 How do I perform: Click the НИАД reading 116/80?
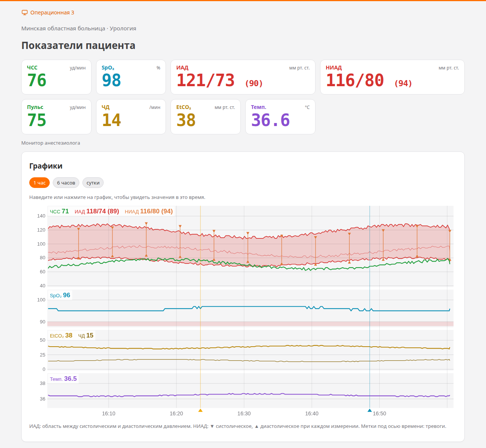click(x=355, y=80)
